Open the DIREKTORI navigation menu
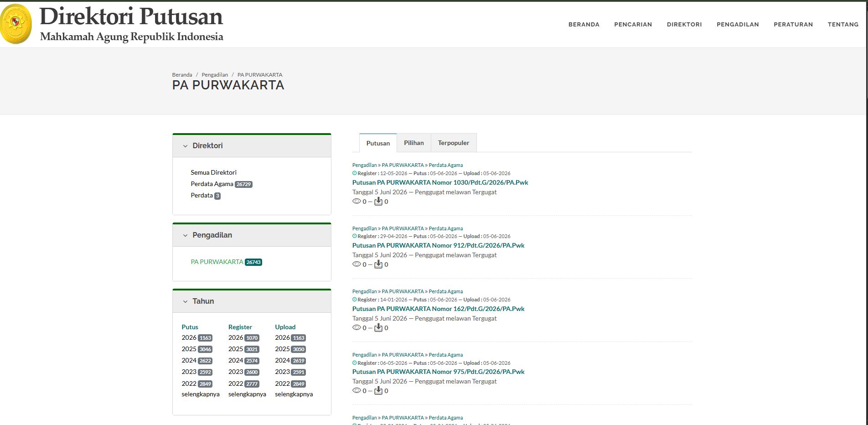Viewport: 868px width, 425px height. pyautogui.click(x=684, y=25)
